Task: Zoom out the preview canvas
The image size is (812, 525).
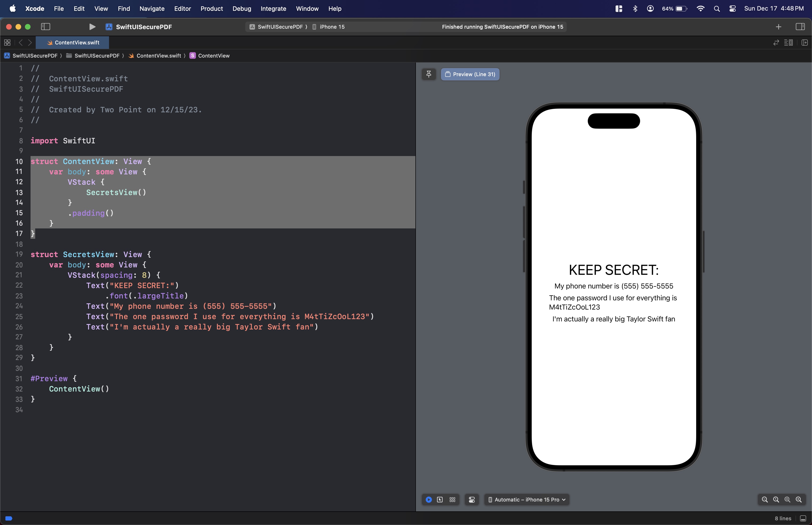Action: coord(765,499)
